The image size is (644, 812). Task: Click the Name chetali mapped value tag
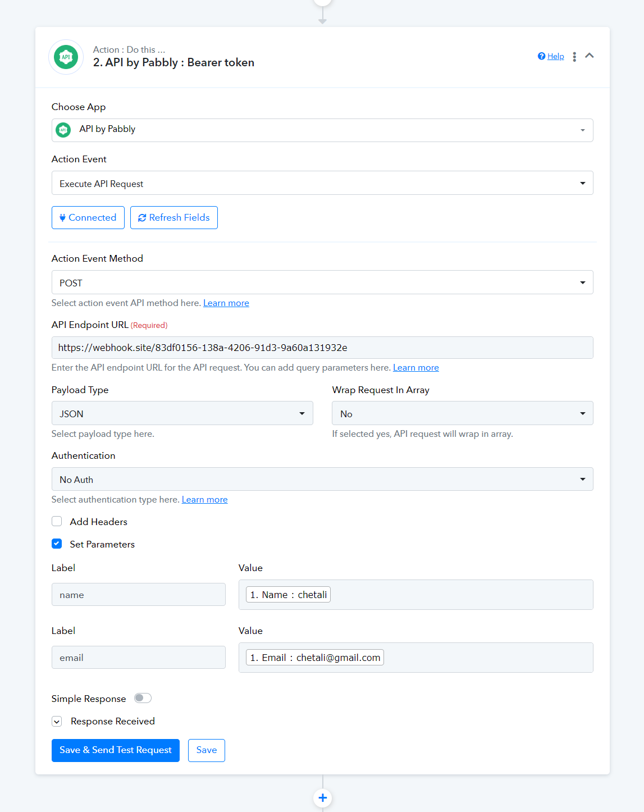288,595
